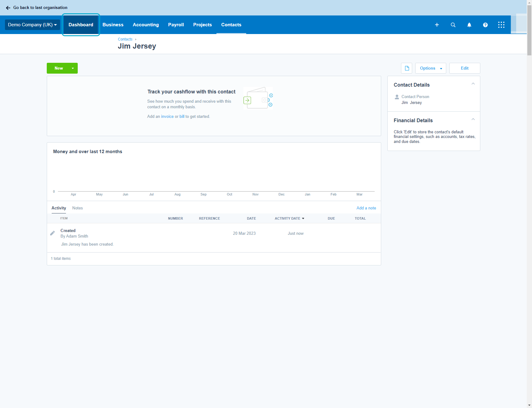Click the scrollbar down arrow

coord(530,405)
